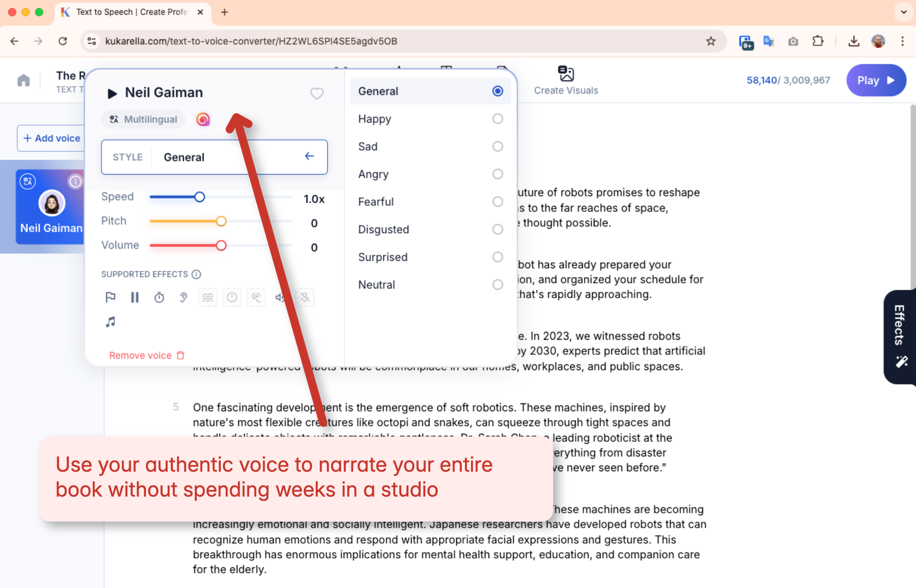
Task: Adjust the Volume slider handle
Action: [221, 246]
